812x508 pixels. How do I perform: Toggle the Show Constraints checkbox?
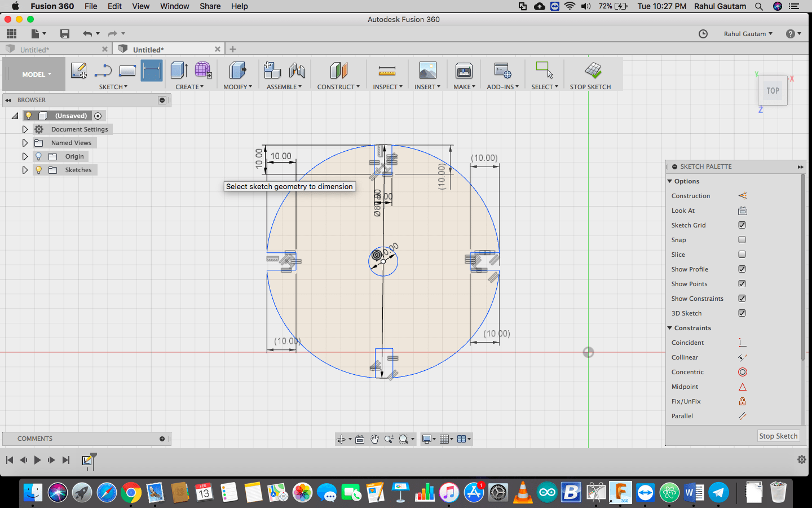click(x=742, y=299)
